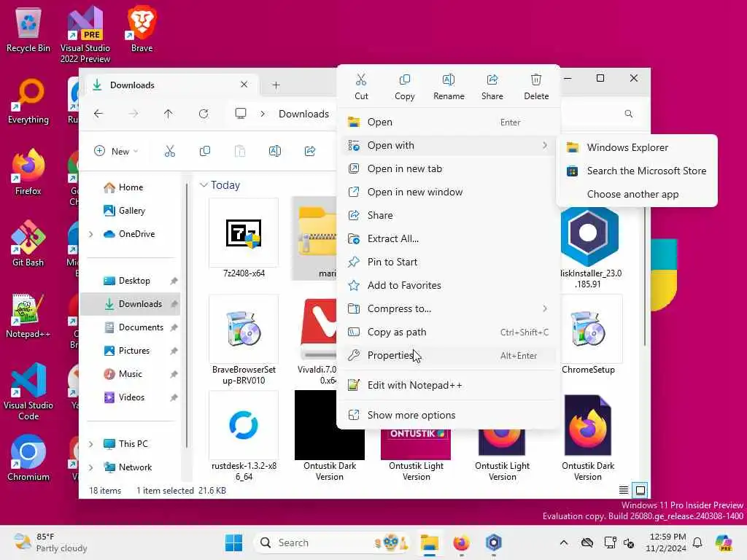Expand the OneDrive tree node
Image resolution: width=747 pixels, height=560 pixels.
[x=91, y=234]
